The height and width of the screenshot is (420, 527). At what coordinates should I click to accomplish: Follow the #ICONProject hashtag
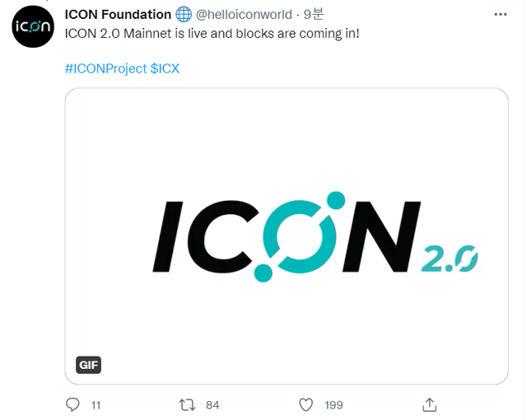tap(105, 68)
